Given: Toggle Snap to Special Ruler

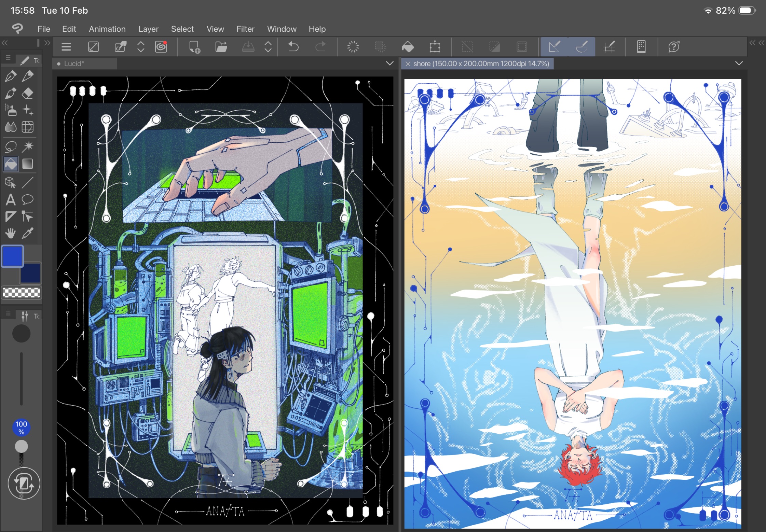Looking at the screenshot, I should click(x=582, y=46).
